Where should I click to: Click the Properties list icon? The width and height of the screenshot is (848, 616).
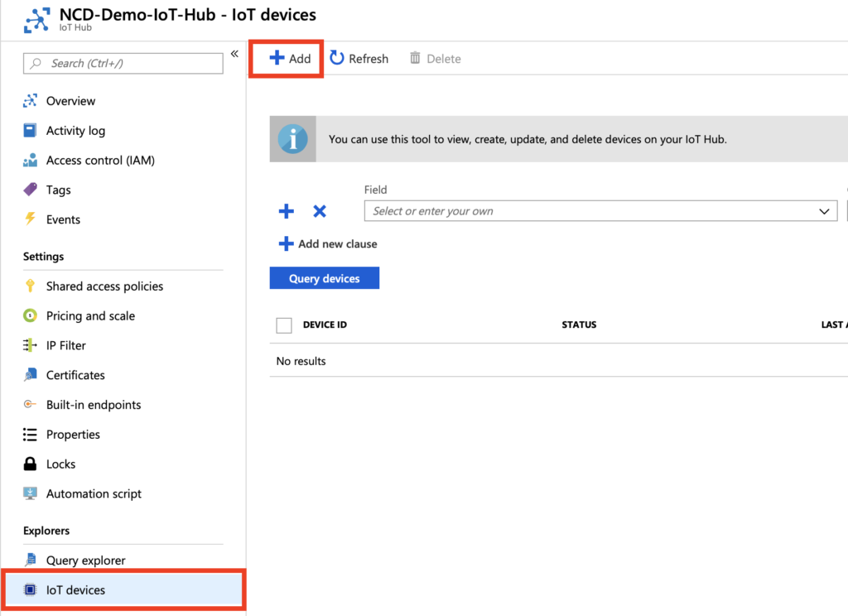point(31,435)
